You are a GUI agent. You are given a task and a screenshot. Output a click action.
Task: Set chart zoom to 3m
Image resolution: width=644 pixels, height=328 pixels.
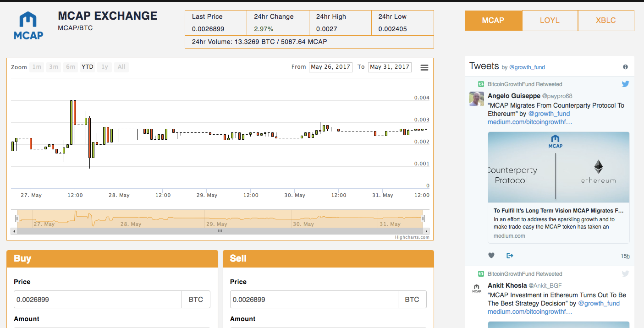54,67
